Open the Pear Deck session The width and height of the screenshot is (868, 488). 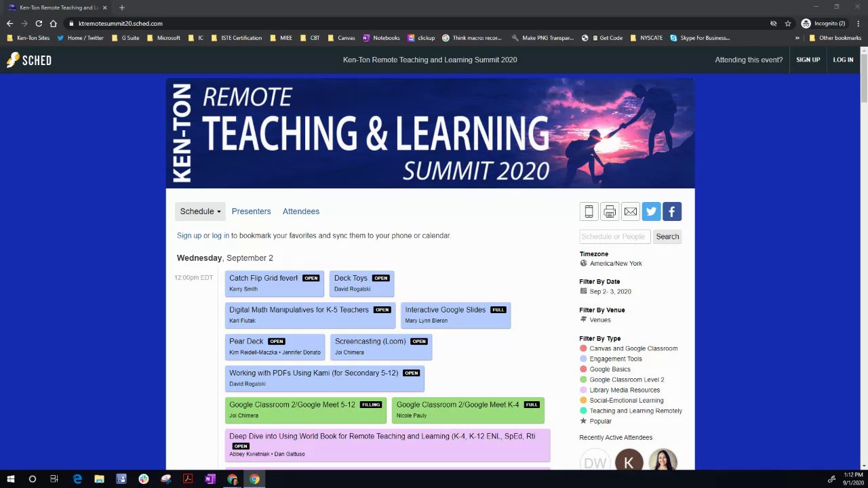[x=275, y=347]
